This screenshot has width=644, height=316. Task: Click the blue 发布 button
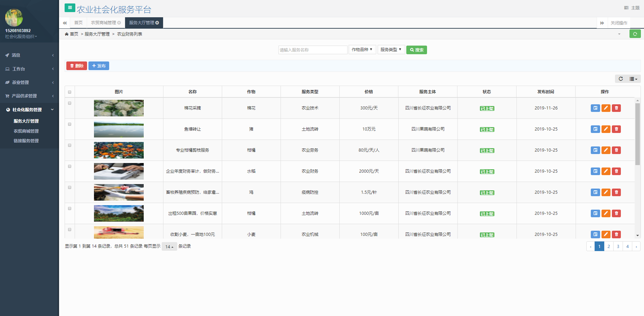click(x=99, y=66)
